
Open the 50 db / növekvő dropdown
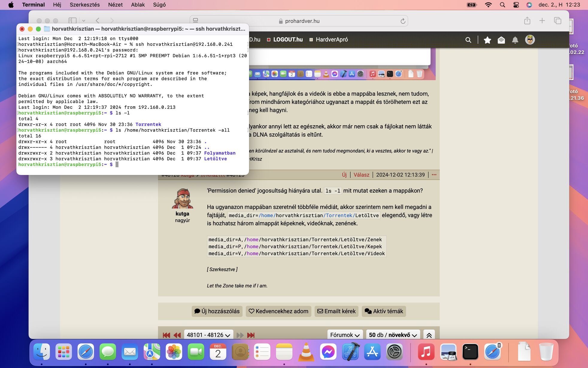pyautogui.click(x=393, y=335)
